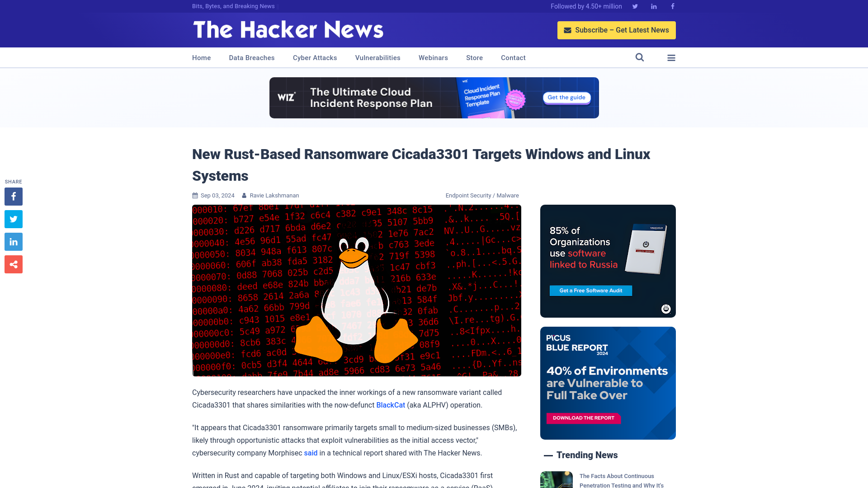This screenshot has width=868, height=488.
Task: Click the search magnifier icon in navbar
Action: 639,57
